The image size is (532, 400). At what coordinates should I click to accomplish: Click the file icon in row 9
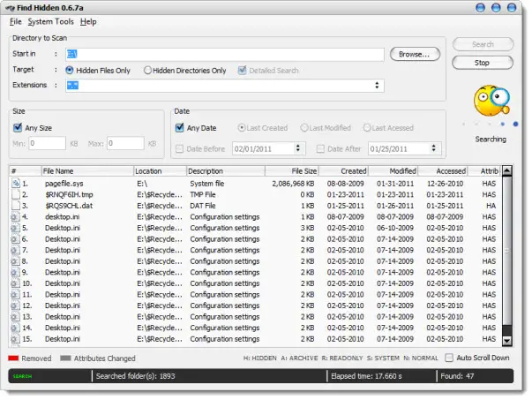(x=15, y=272)
